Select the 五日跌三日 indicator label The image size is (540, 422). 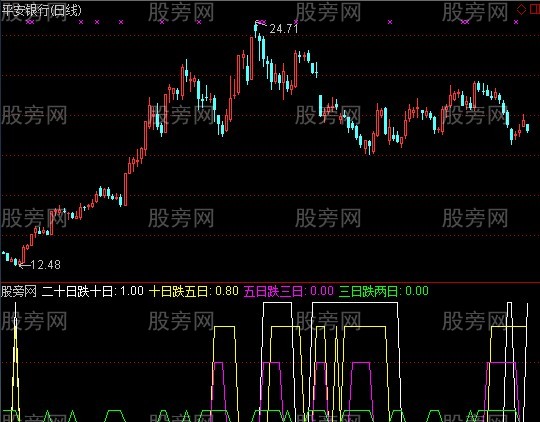[x=274, y=291]
